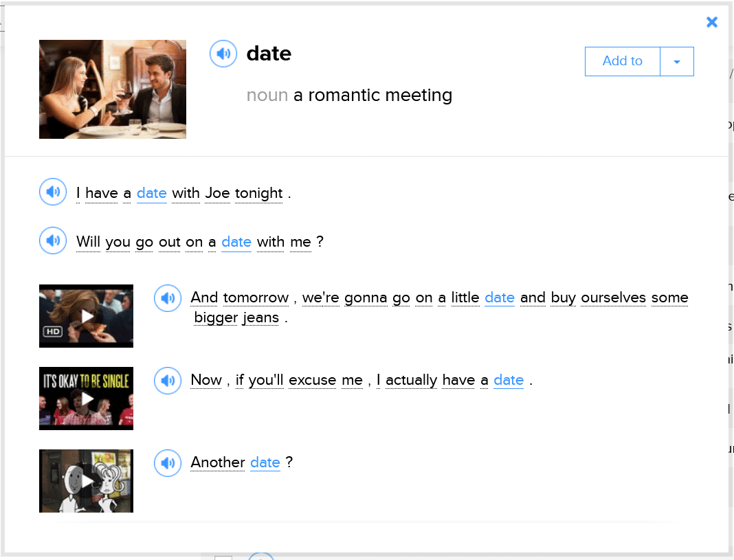Play the HD video clip thumbnail

(87, 316)
